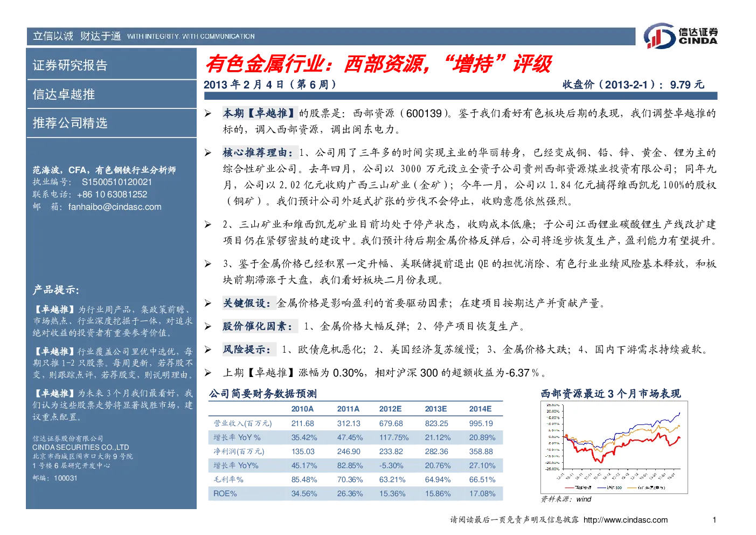Click the analyst name '范海波, CFA'
The width and height of the screenshot is (756, 535).
click(x=59, y=170)
